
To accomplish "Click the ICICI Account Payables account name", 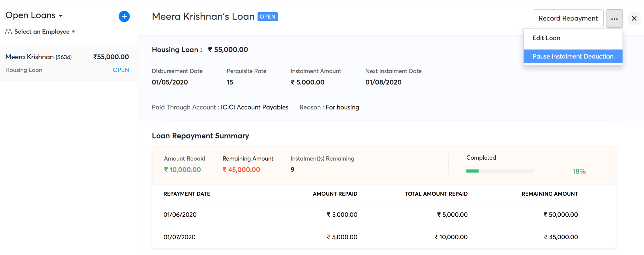I will 254,107.
